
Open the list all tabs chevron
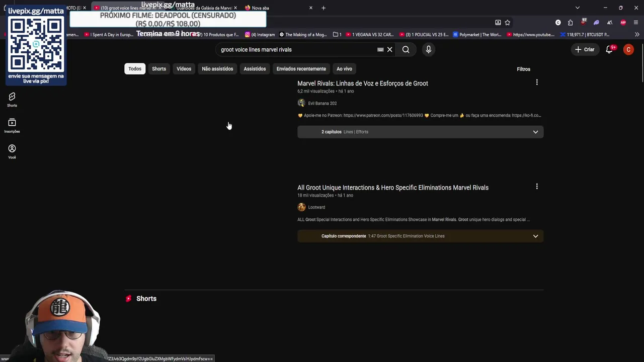point(577,8)
